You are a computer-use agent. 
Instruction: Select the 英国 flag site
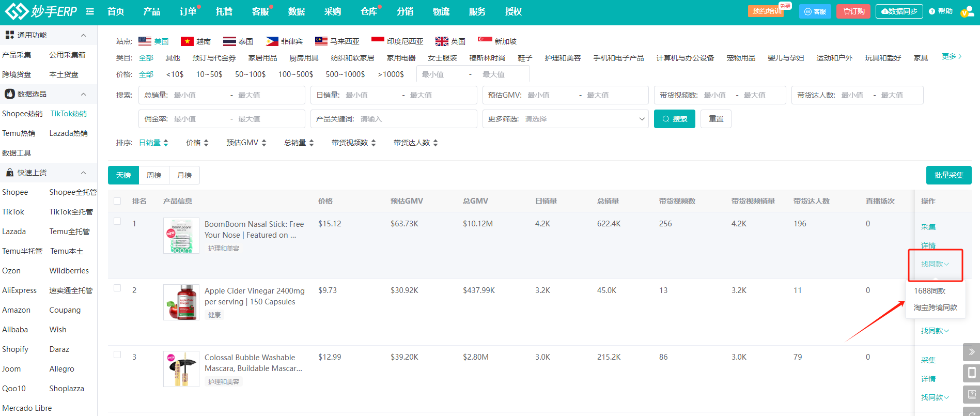point(450,41)
